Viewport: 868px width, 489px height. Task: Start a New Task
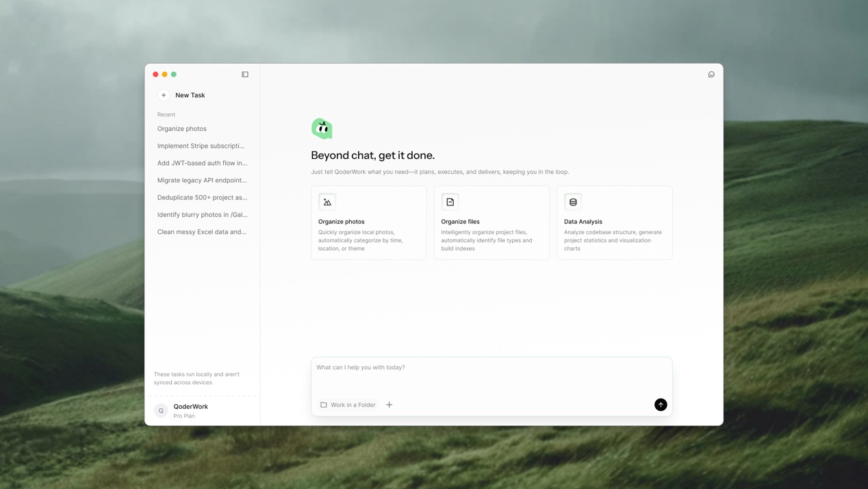(x=190, y=95)
